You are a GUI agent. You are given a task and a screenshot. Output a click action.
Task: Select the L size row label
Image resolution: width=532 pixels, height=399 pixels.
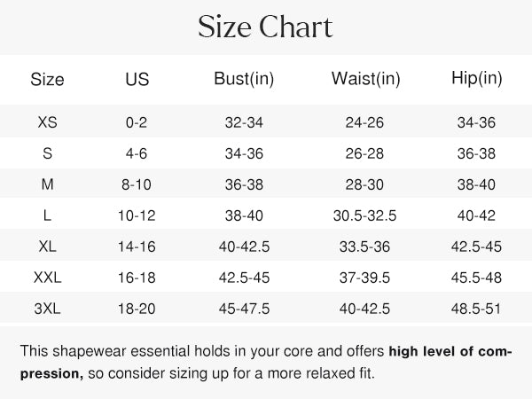(47, 215)
